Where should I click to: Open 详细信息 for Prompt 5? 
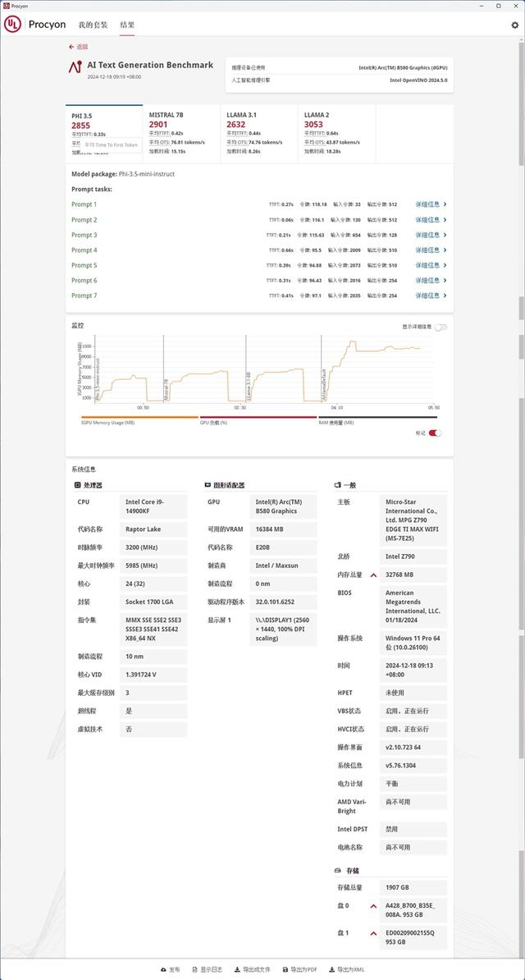pos(431,265)
